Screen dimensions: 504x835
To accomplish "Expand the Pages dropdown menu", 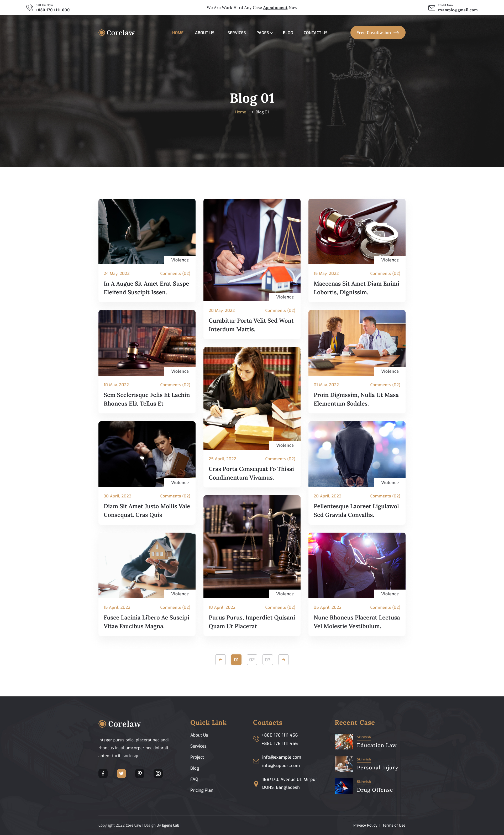I will pyautogui.click(x=264, y=33).
